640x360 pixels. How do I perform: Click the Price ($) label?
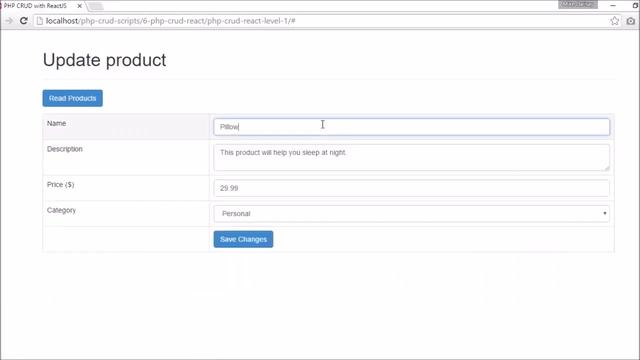[x=60, y=184]
